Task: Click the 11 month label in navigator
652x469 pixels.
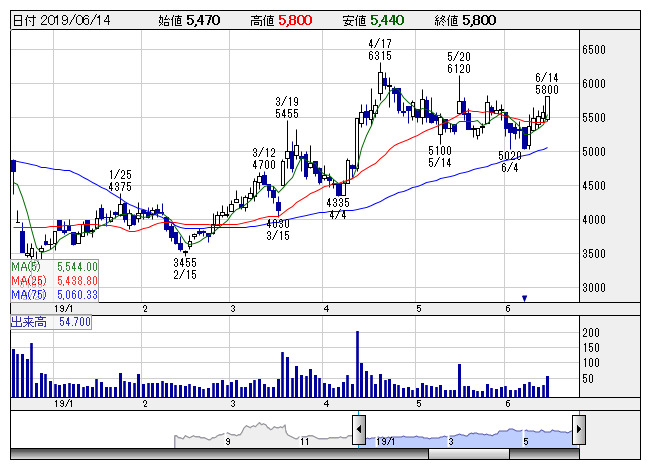Action: [305, 442]
